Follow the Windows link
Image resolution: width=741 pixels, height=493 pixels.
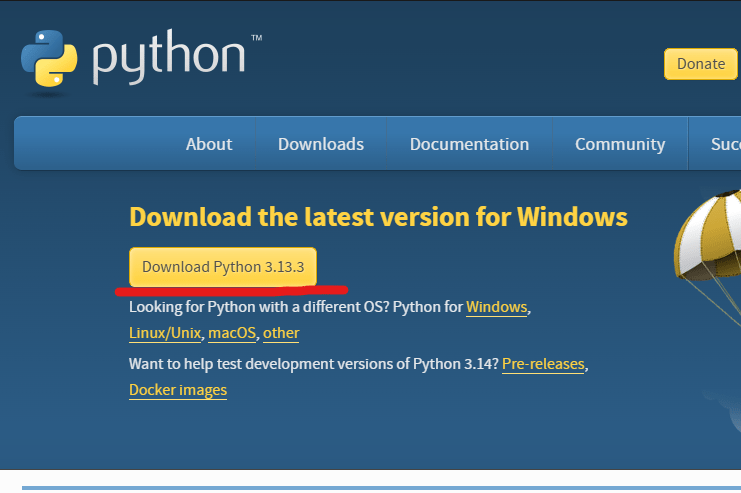pos(496,307)
